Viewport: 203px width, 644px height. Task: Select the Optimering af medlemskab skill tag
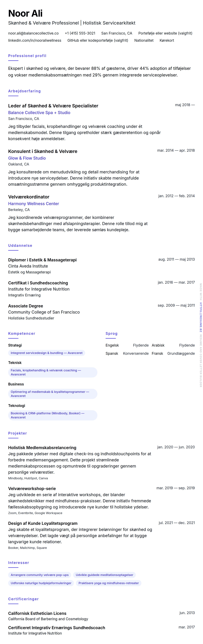pyautogui.click(x=53, y=394)
